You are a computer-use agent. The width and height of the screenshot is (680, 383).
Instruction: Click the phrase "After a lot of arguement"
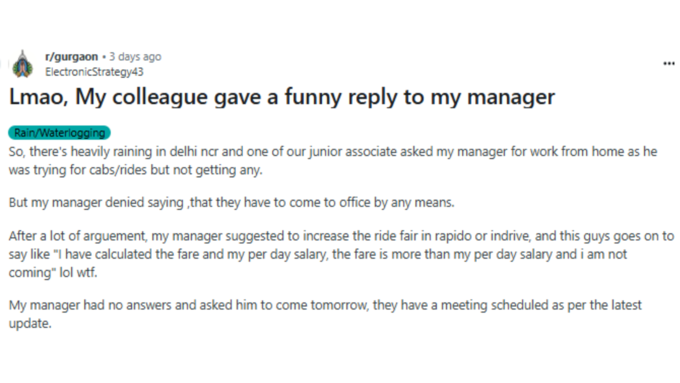click(x=79, y=236)
